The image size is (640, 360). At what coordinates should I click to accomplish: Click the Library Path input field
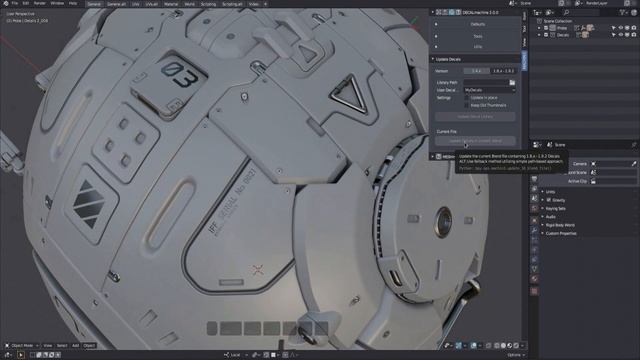pos(486,82)
